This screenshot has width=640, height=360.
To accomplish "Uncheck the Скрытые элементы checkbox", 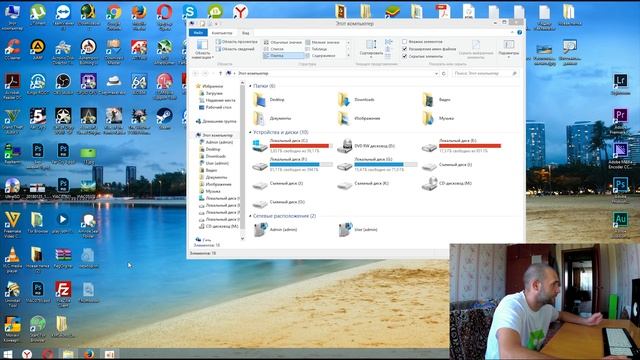I will (404, 56).
